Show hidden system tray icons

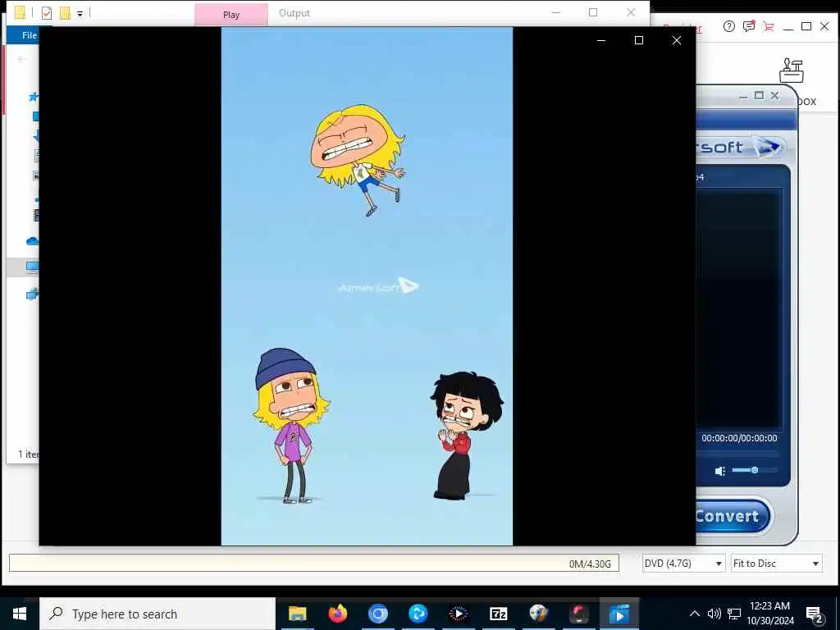coord(694,614)
